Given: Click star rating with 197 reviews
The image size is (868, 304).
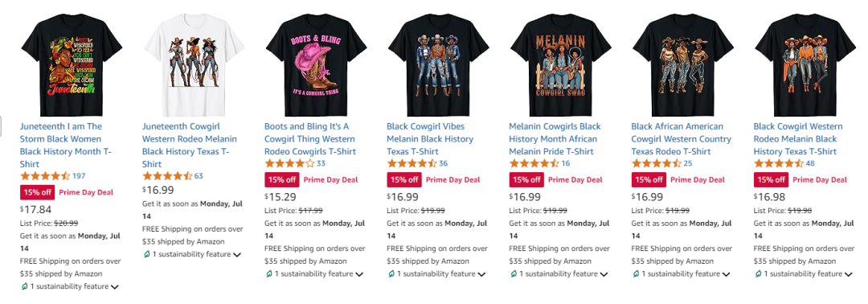Looking at the screenshot, I should [45, 176].
